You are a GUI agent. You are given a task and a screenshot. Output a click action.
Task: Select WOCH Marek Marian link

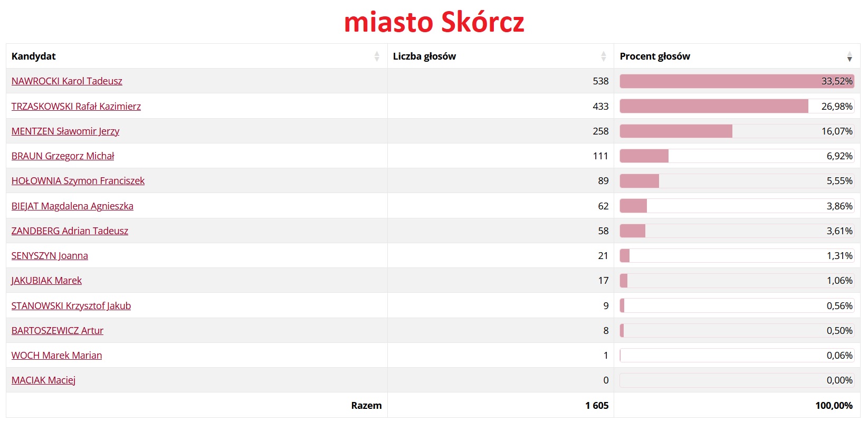56,356
